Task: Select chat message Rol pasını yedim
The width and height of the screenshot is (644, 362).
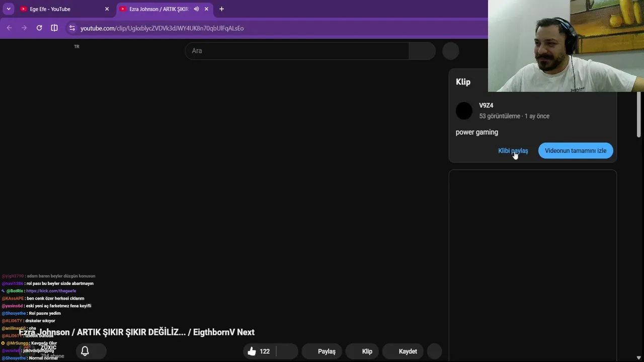Action: click(45, 314)
